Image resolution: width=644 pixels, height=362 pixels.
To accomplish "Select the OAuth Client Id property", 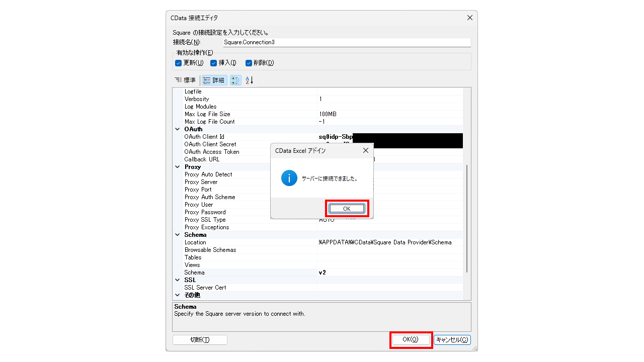I will tap(204, 137).
